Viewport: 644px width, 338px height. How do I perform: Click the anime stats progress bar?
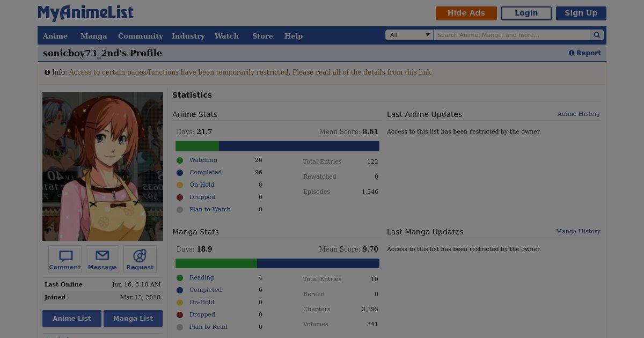[277, 146]
